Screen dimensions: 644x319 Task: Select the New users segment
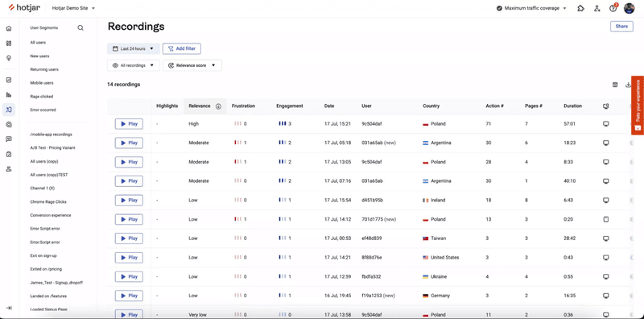pos(39,56)
